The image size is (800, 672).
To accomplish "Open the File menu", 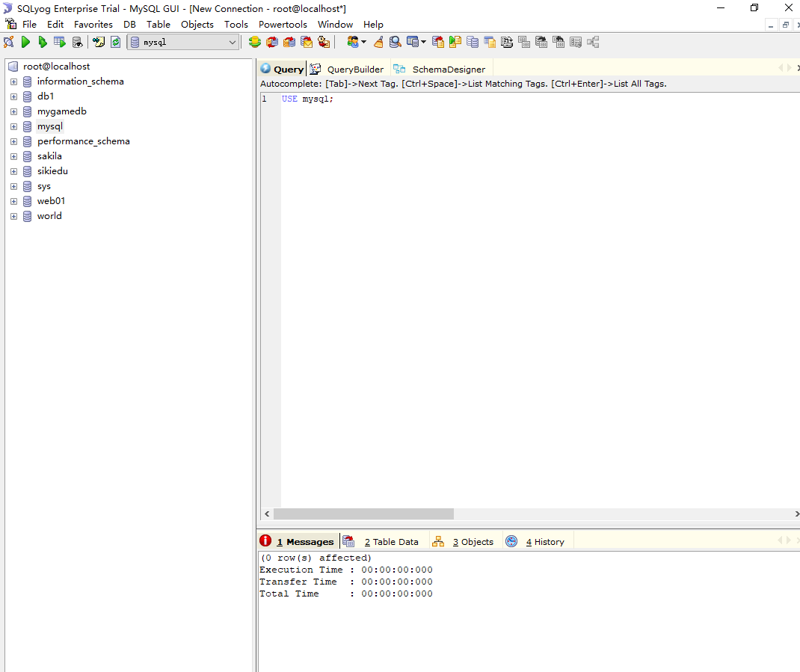I will 29,25.
